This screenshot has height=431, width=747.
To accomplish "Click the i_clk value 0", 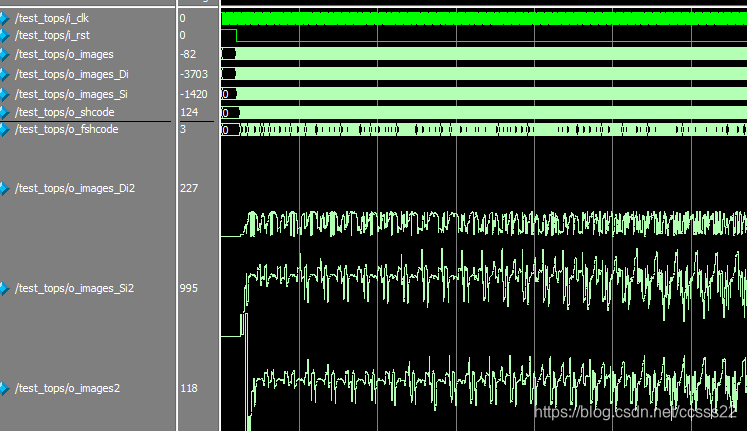I will click(183, 19).
